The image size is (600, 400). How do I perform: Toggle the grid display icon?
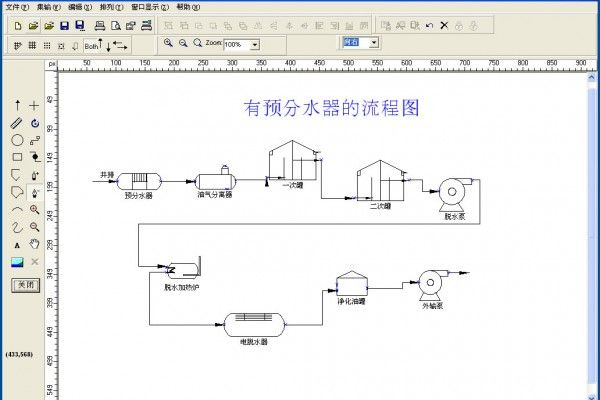pyautogui.click(x=32, y=45)
